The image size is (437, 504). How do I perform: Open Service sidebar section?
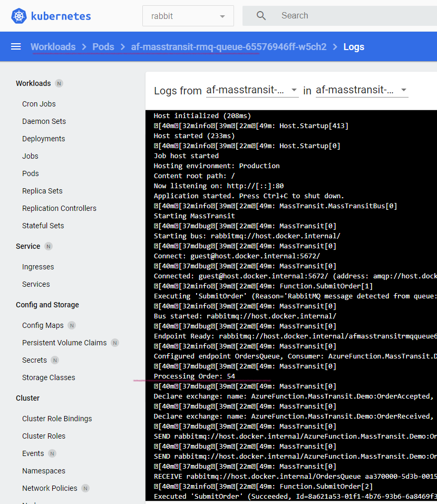(x=28, y=247)
